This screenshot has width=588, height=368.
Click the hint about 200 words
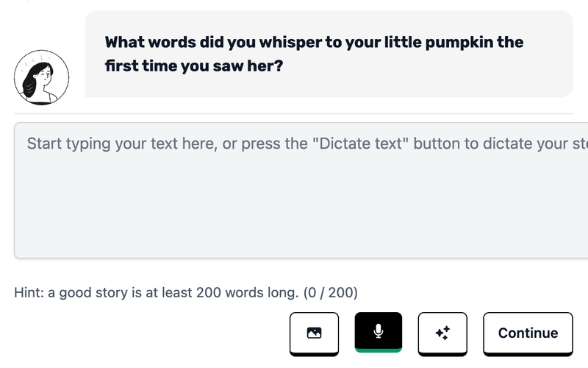pyautogui.click(x=154, y=292)
